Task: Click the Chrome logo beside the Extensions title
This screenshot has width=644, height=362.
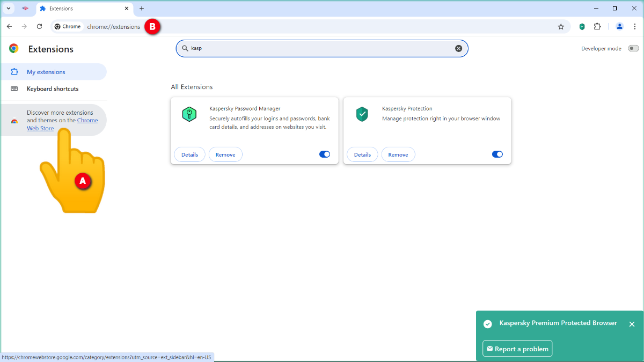Action: tap(14, 48)
